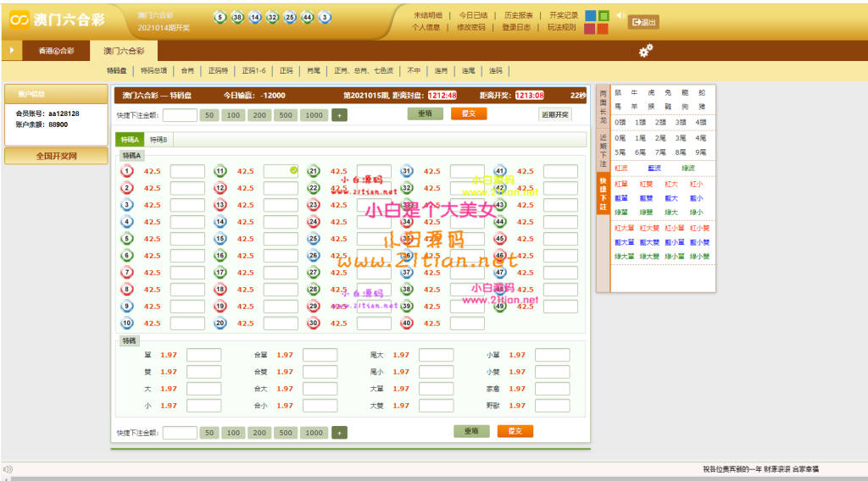
Task: Open the 两面长龙 side panel tab
Action: click(x=603, y=102)
